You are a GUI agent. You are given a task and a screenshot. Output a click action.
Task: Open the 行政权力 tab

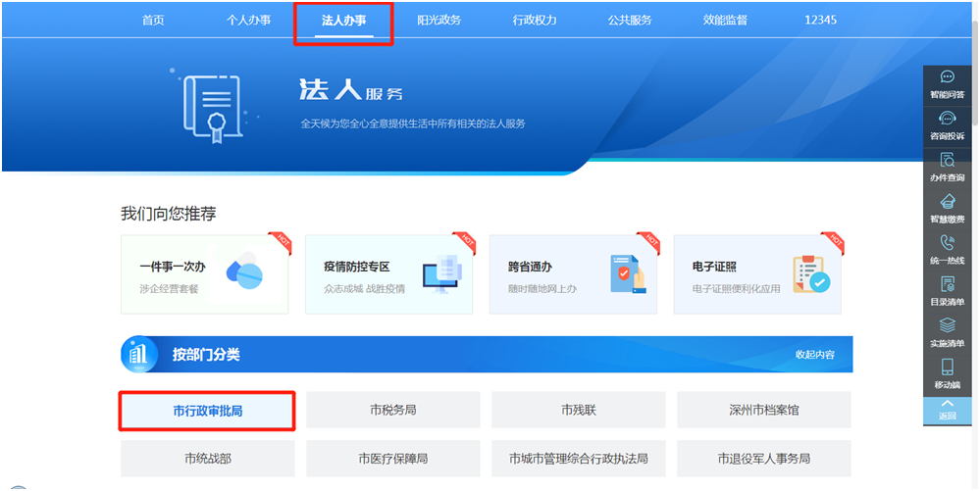pos(535,20)
